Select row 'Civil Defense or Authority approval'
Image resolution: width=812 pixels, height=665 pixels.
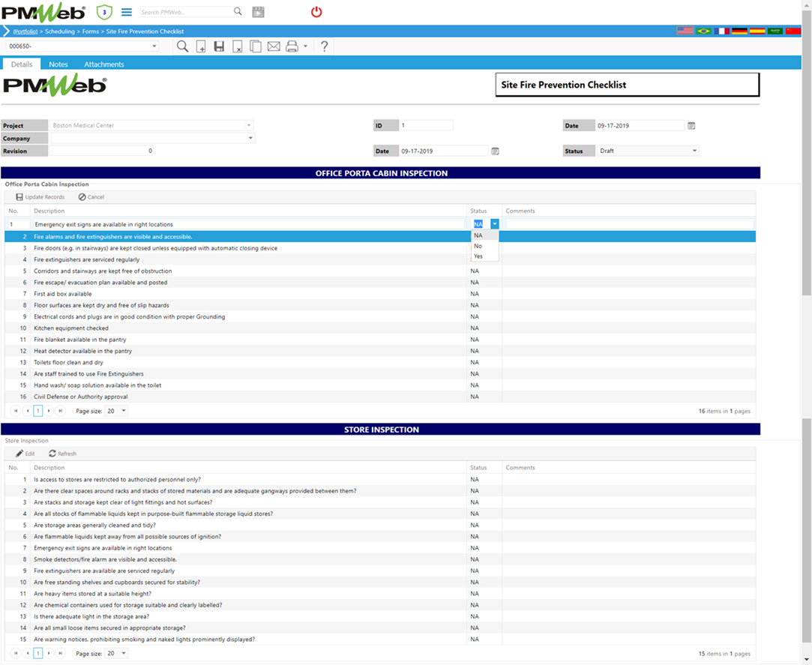point(380,397)
